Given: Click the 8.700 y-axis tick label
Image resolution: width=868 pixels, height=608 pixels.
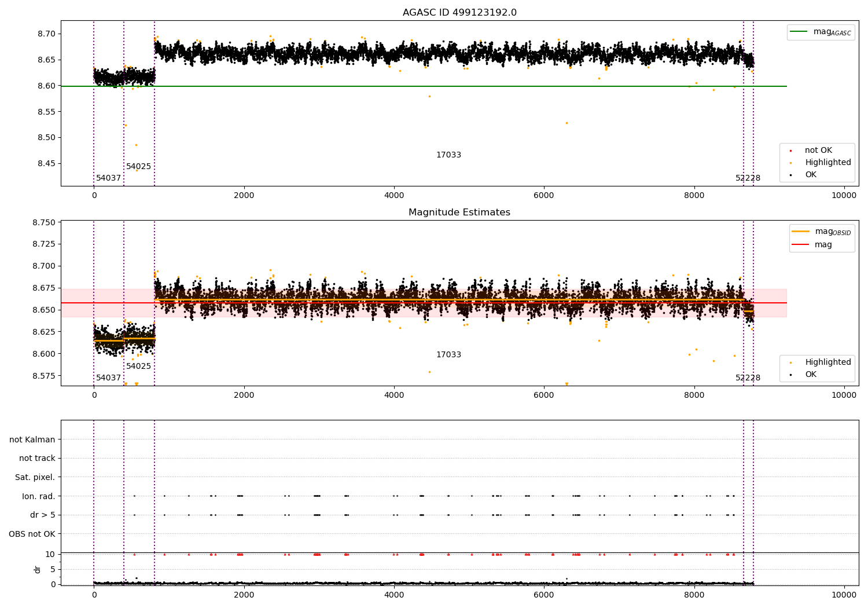Looking at the screenshot, I should point(44,266).
